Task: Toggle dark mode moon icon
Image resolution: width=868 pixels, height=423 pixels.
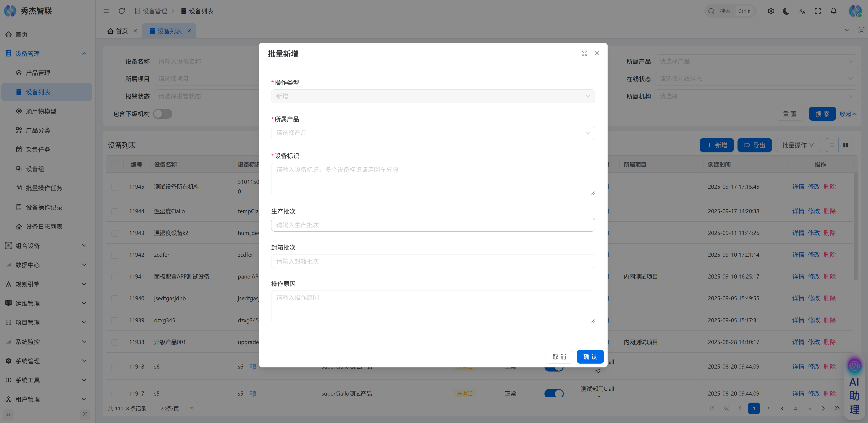Action: click(786, 11)
